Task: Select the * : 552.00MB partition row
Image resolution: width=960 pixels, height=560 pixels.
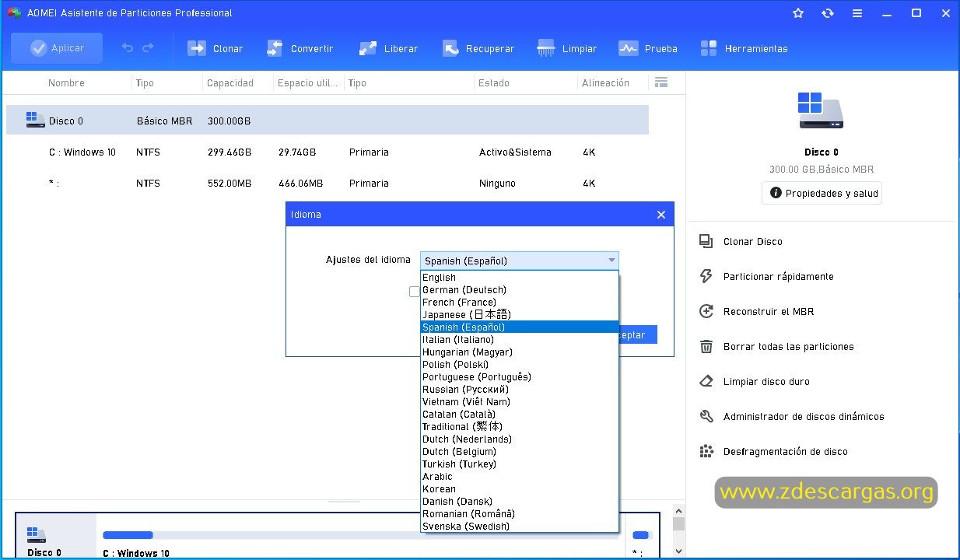Action: tap(327, 184)
